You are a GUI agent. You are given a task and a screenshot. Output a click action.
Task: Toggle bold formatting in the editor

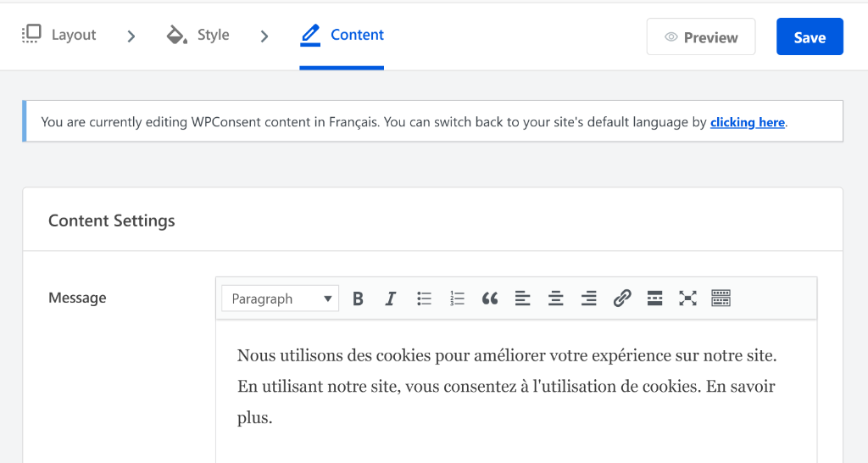click(358, 298)
